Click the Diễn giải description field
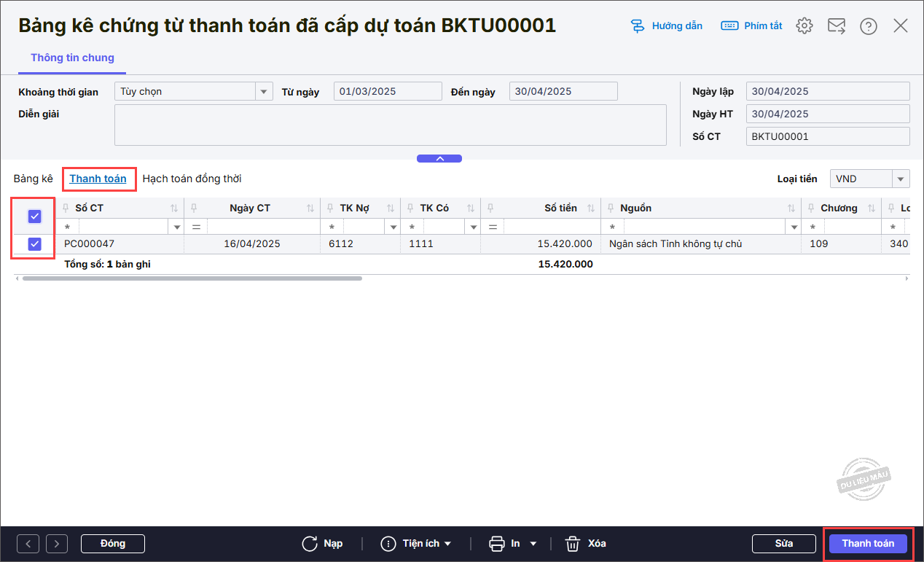Viewport: 924px width, 562px height. click(390, 125)
